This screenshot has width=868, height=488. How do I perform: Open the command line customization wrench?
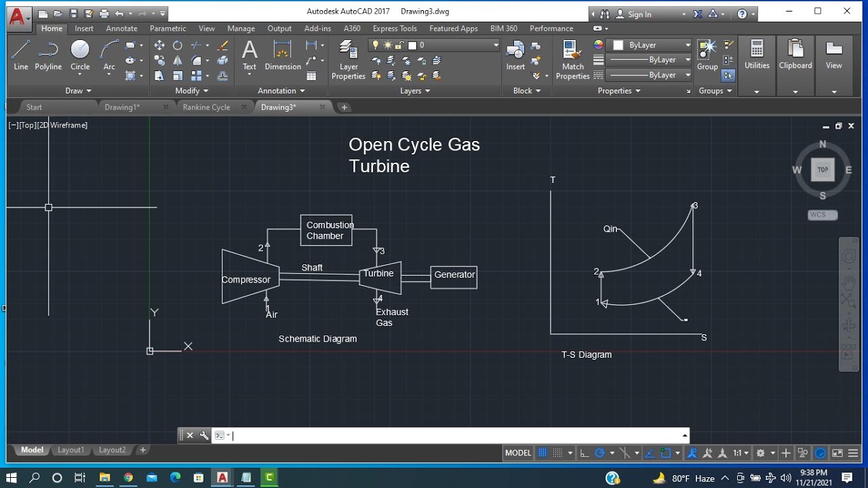[204, 436]
